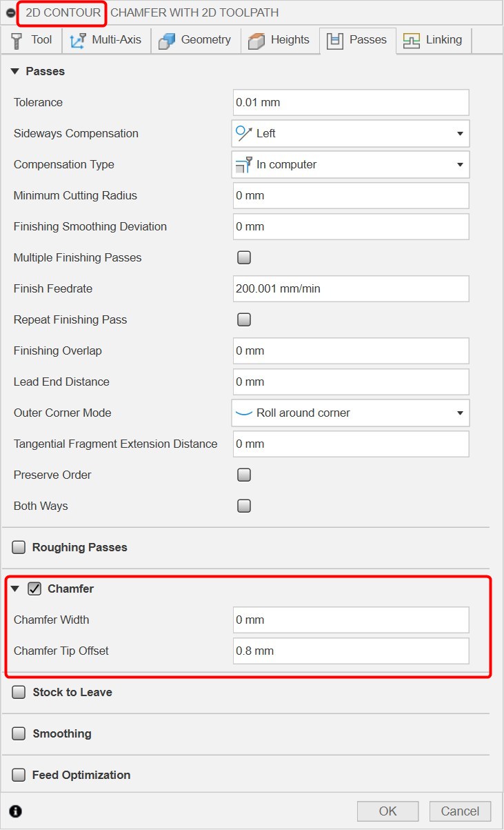Click the Cancel button
The width and height of the screenshot is (504, 830).
coord(460,811)
